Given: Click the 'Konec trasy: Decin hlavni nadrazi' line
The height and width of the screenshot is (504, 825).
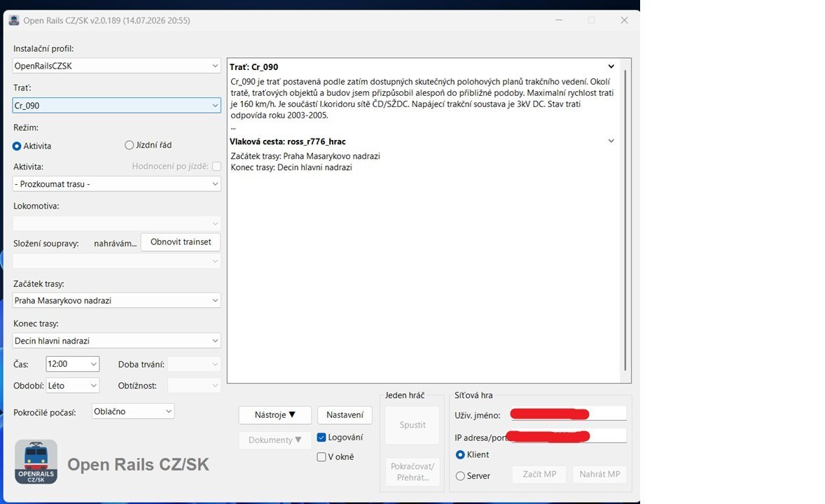Looking at the screenshot, I should click(291, 167).
